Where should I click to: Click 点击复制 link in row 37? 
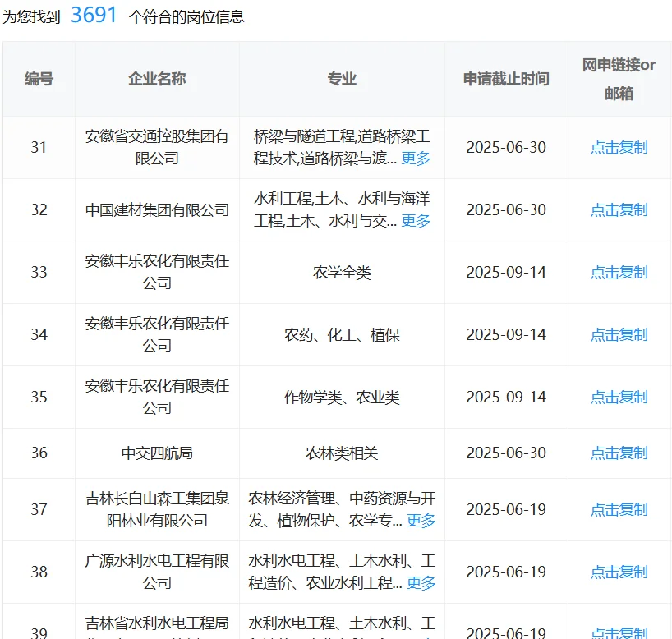(x=619, y=509)
